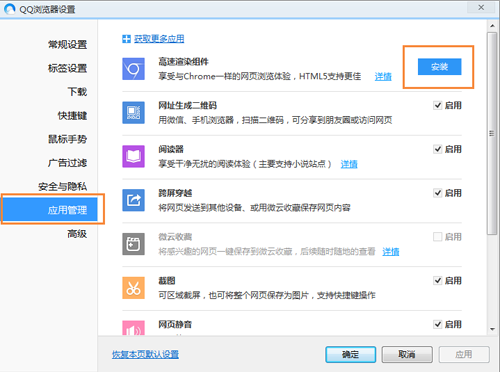Click description '将网页发送到其他设备、或用微云收藏保存网页内容'
This screenshot has height=372, width=500.
(254, 208)
